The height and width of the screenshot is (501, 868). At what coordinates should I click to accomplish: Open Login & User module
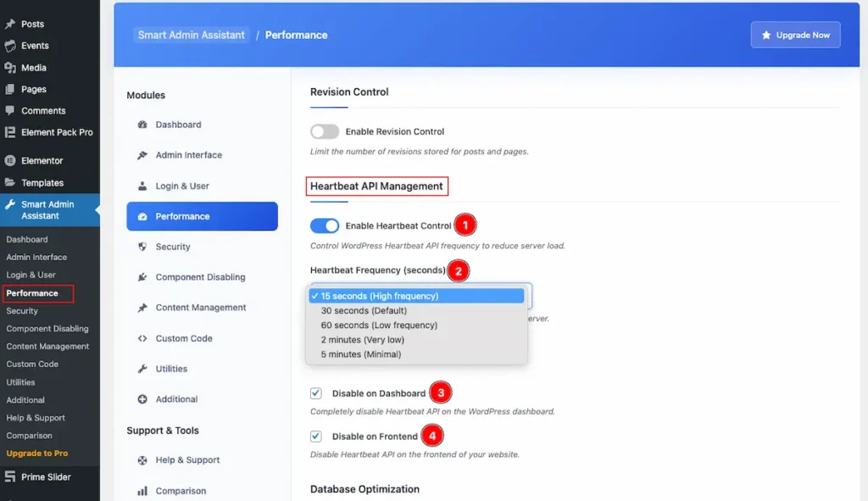202,186
